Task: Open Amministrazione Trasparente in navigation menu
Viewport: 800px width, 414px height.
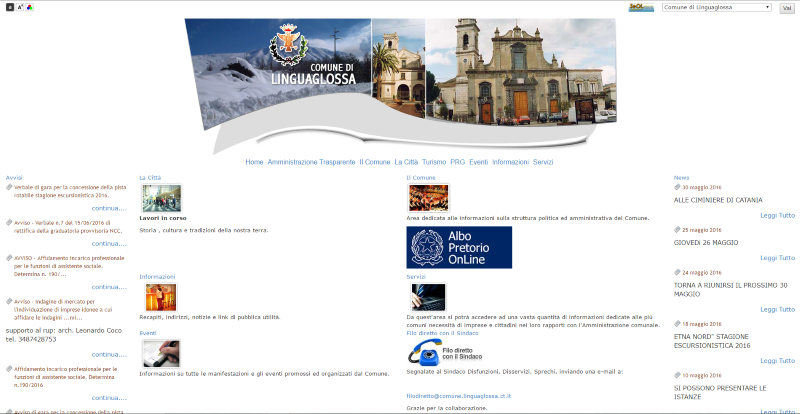Action: pos(311,162)
